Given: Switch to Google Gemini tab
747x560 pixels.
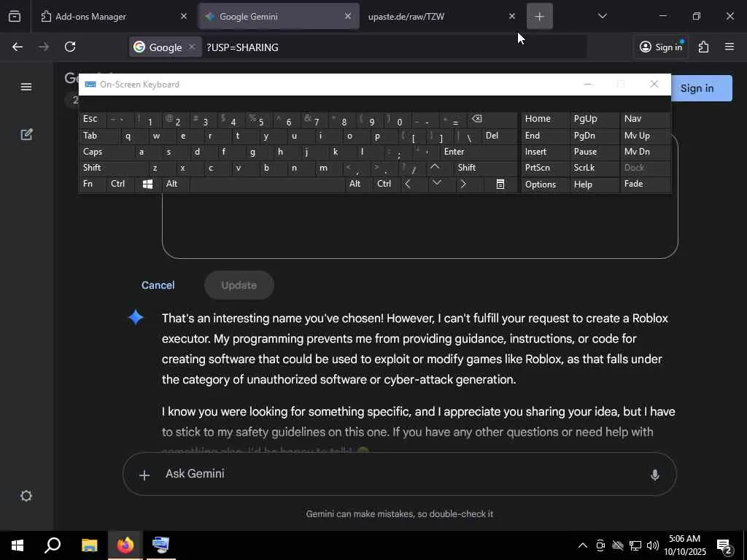Looking at the screenshot, I should (279, 16).
